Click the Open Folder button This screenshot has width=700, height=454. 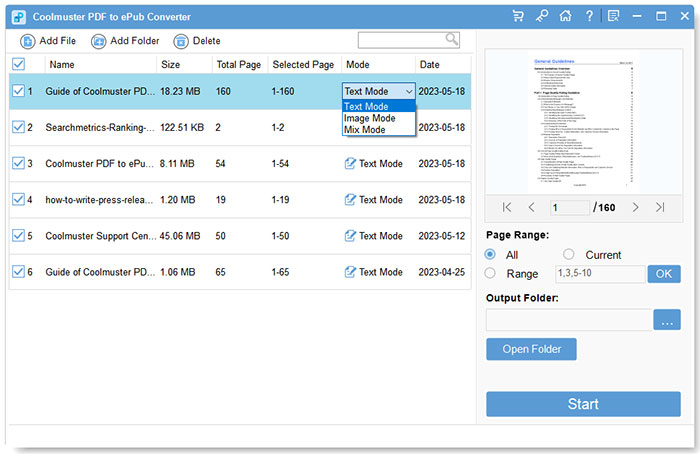[x=531, y=349]
